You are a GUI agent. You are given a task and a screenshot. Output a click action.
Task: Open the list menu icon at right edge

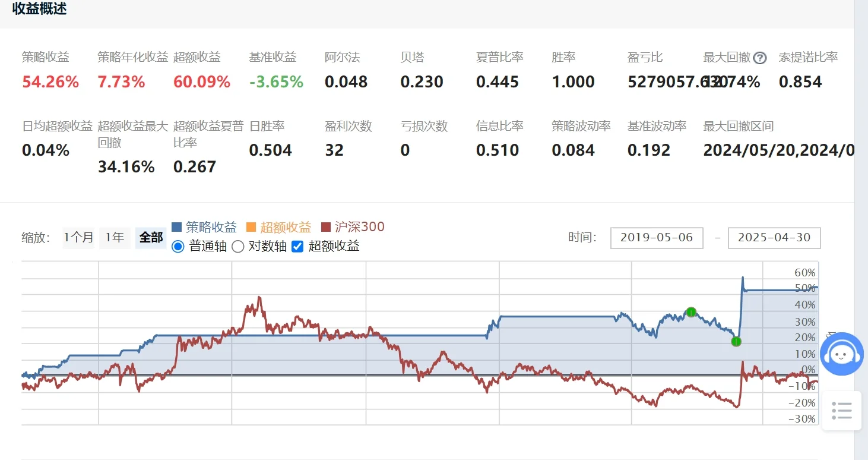point(841,410)
